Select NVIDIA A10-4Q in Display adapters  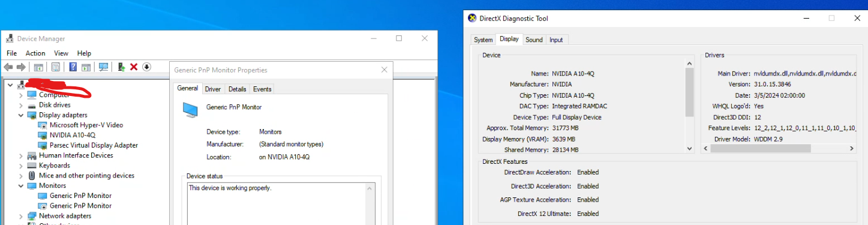tap(73, 135)
